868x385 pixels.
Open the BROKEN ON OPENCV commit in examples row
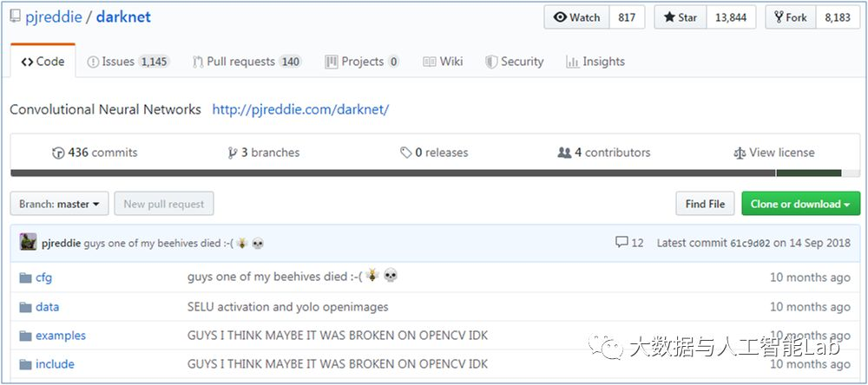pyautogui.click(x=338, y=336)
